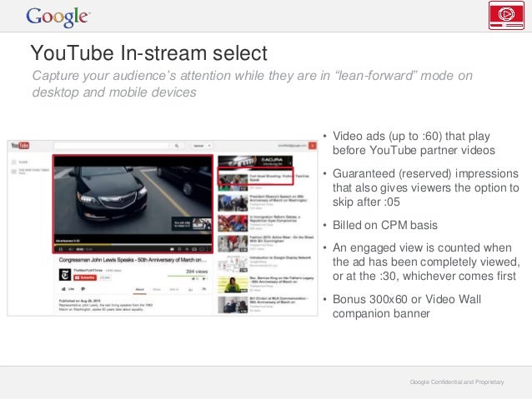The width and height of the screenshot is (532, 399).
Task: Select The New York Times sidebar channel
Action: click(31, 172)
